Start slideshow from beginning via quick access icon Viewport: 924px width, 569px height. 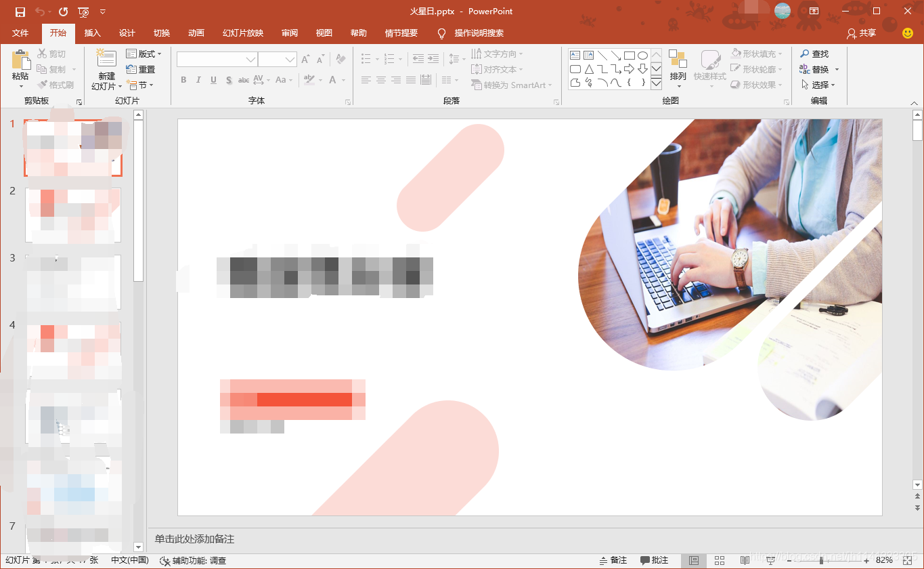coord(83,12)
